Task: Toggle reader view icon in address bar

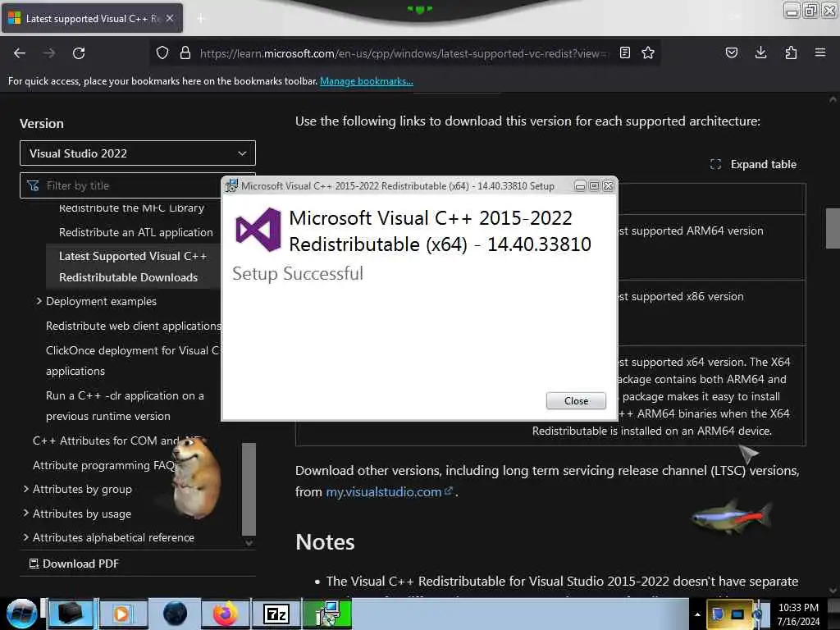Action: (x=624, y=53)
